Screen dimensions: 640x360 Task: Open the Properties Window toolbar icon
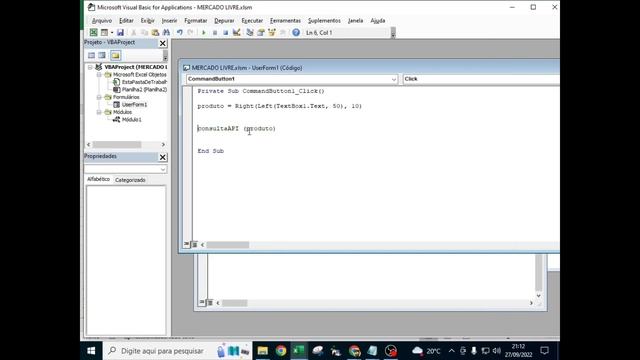click(261, 32)
